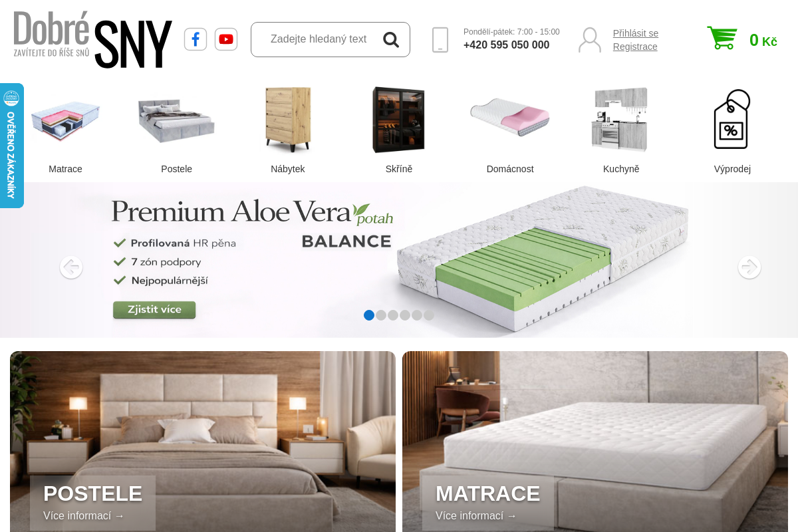This screenshot has height=532, width=798.
Task: Select the first blue carousel dot
Action: click(369, 315)
